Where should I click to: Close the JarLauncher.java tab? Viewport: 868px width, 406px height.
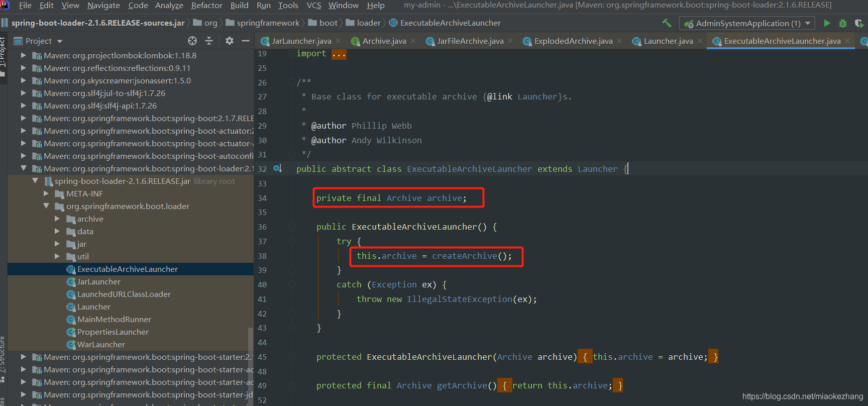tap(338, 41)
